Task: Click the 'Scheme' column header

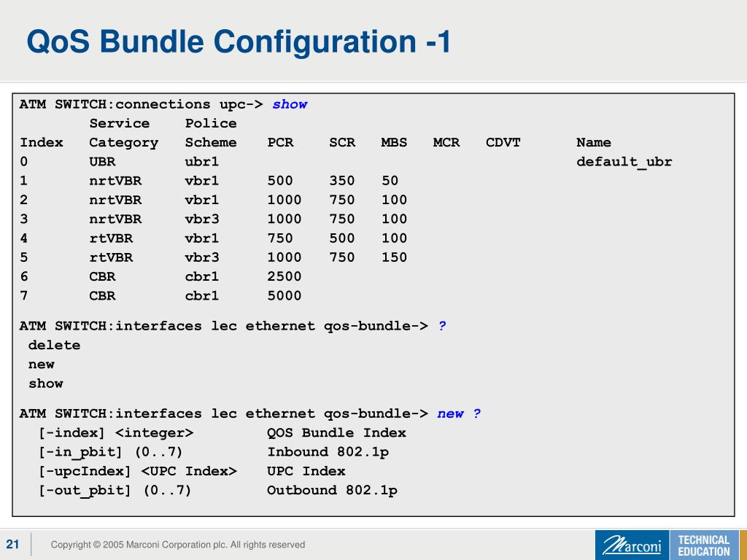Action: 211,142
